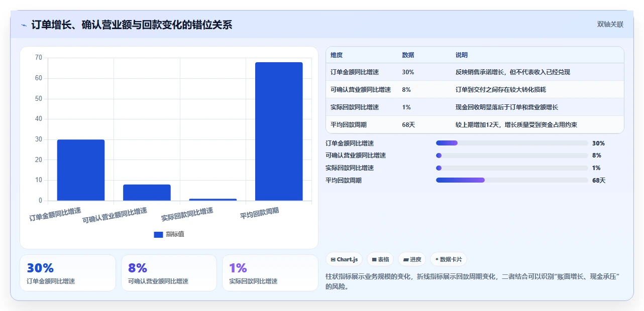
Task: Click the 维度 column header
Action: [337, 55]
